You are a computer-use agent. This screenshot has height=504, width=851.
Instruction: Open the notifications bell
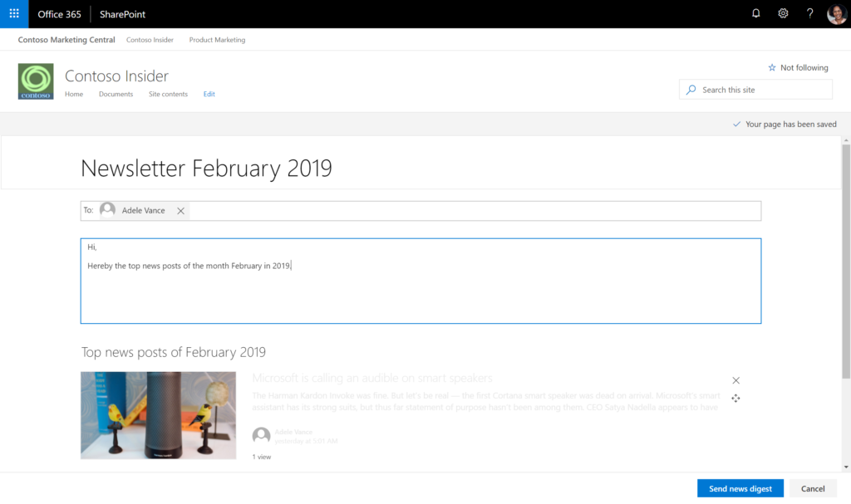pos(755,13)
